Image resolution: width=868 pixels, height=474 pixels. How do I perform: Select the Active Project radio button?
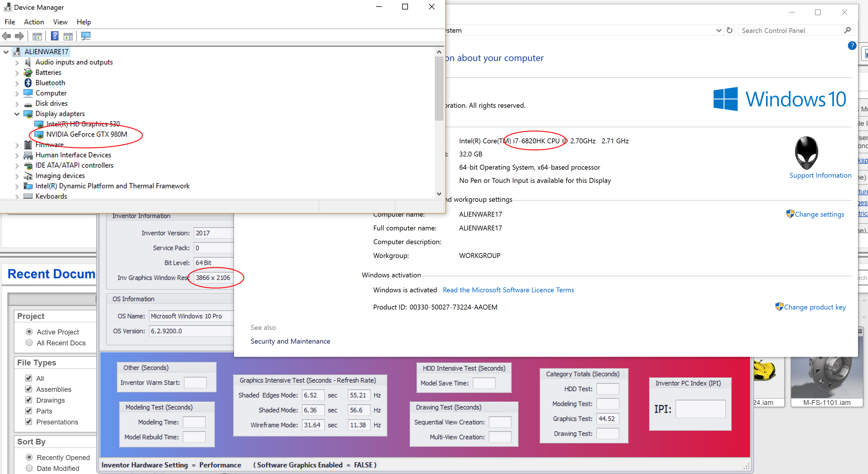pos(29,332)
